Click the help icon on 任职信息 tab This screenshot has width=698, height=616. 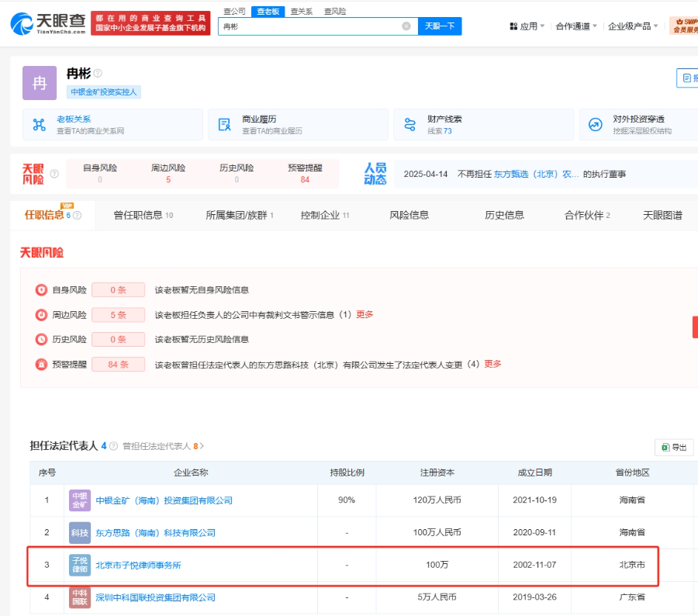click(x=77, y=216)
